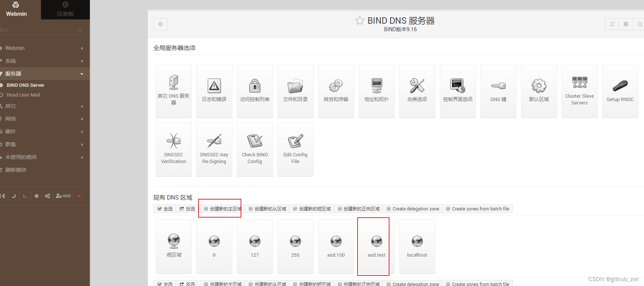Open Miscellaneous Options (杂类选项)

tap(417, 91)
